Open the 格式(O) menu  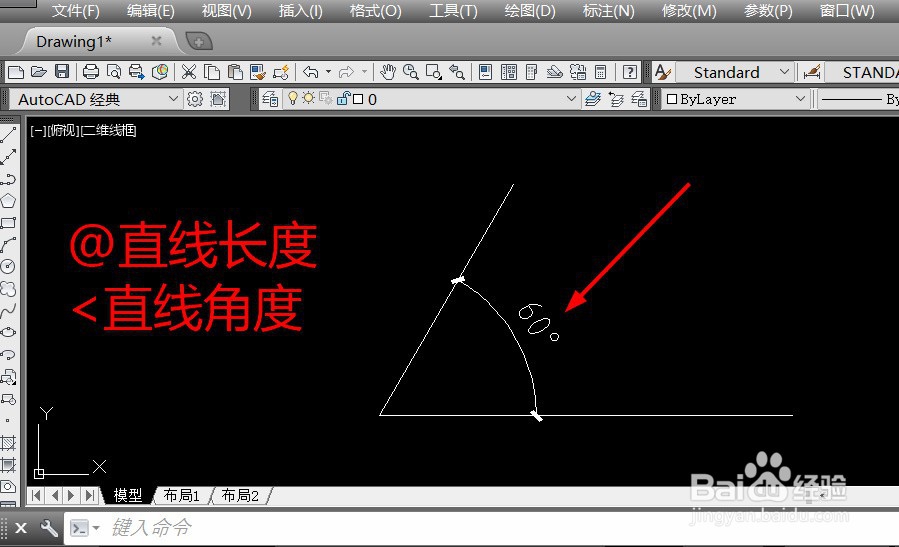coord(376,11)
